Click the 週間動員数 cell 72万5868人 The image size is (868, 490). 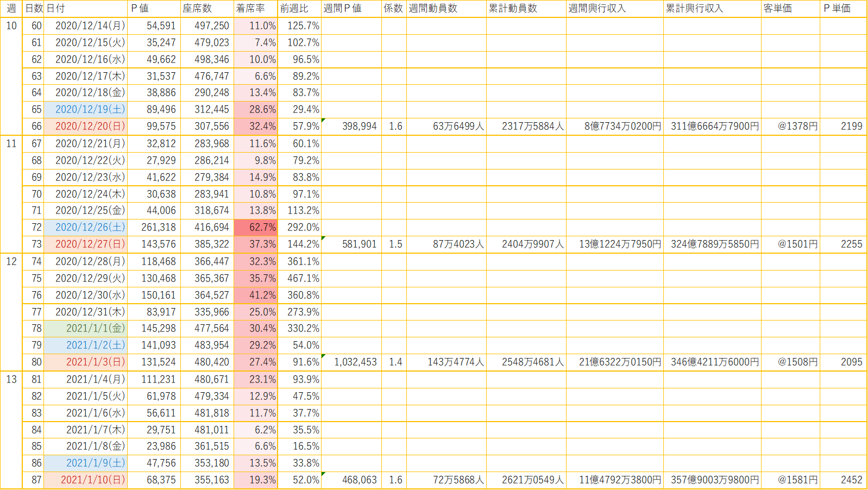pos(446,480)
